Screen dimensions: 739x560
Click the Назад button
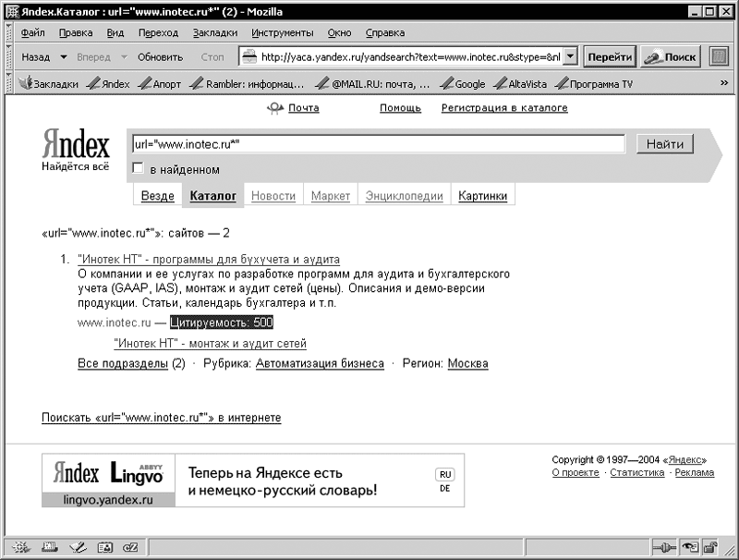(x=36, y=57)
